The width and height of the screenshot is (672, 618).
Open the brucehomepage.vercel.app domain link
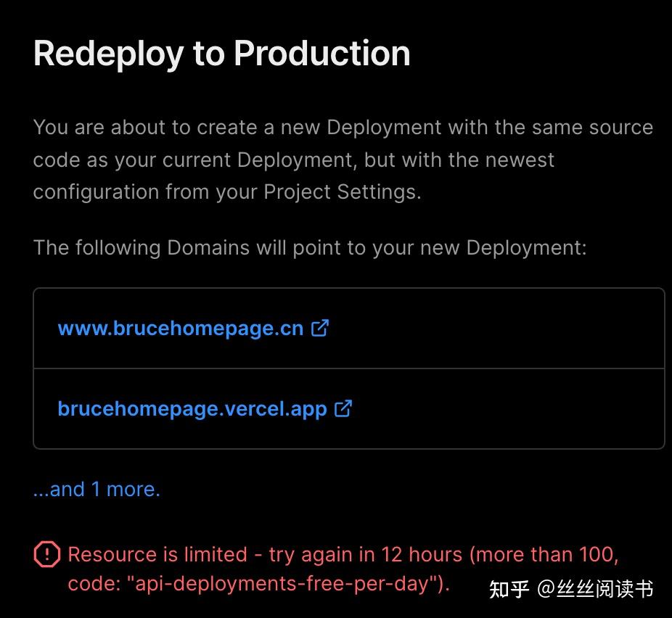pyautogui.click(x=192, y=409)
